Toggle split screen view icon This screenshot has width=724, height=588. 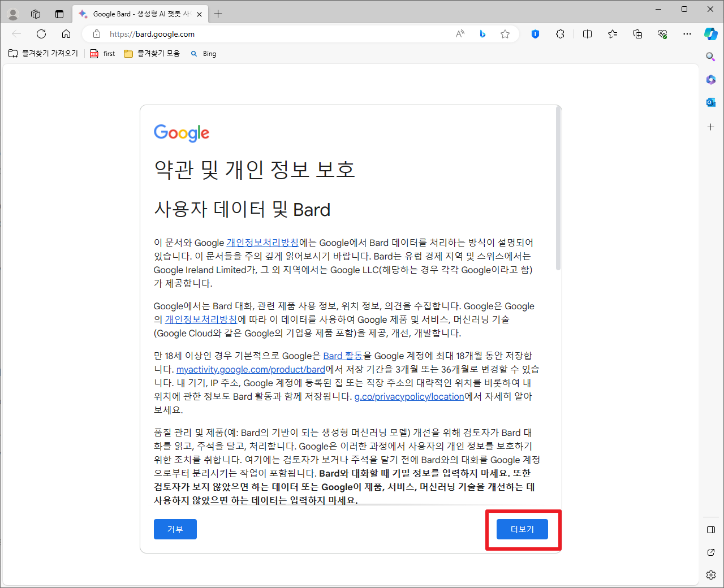[x=588, y=34]
